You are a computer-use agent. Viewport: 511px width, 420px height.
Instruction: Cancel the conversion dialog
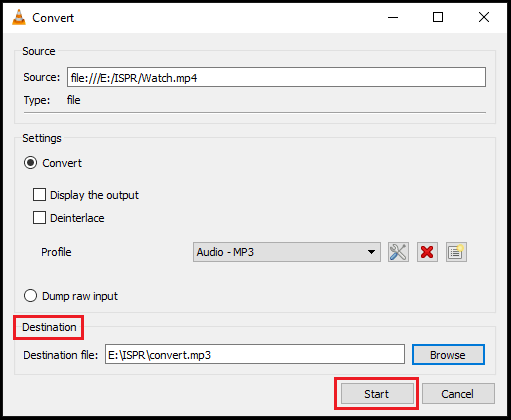tap(458, 394)
